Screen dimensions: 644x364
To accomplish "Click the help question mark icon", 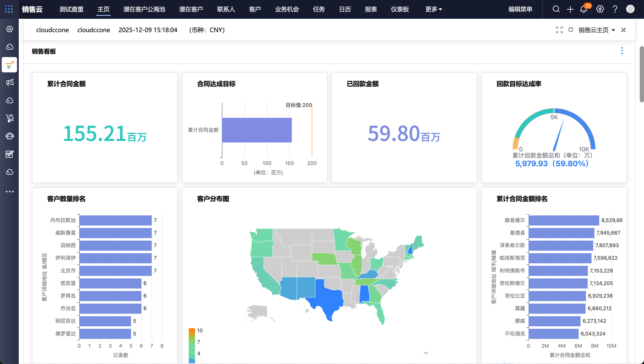I will (615, 9).
